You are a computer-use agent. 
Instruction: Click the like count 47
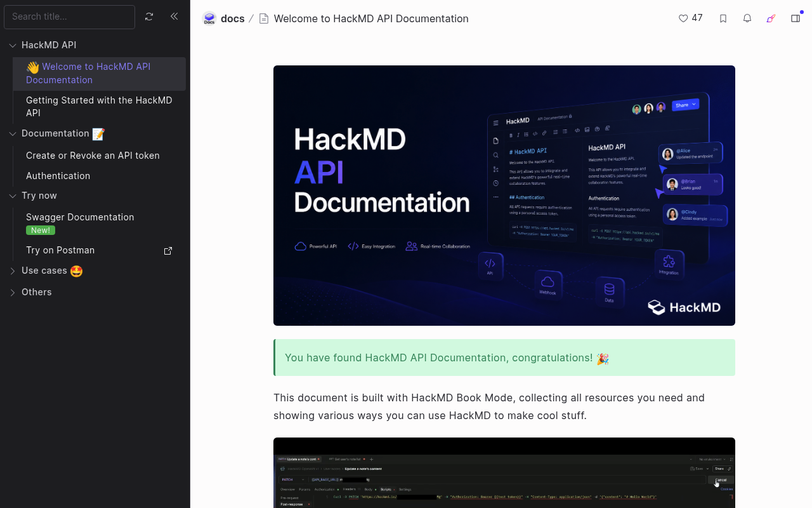697,18
